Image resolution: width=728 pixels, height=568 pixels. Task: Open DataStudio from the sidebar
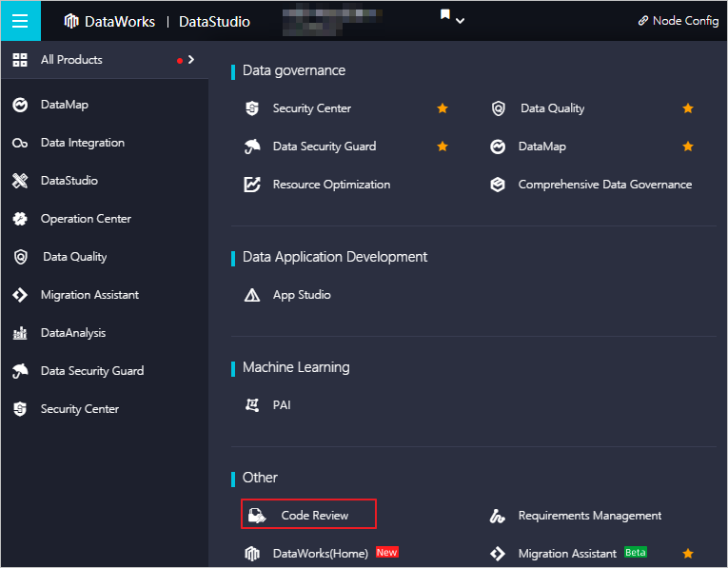pyautogui.click(x=69, y=181)
